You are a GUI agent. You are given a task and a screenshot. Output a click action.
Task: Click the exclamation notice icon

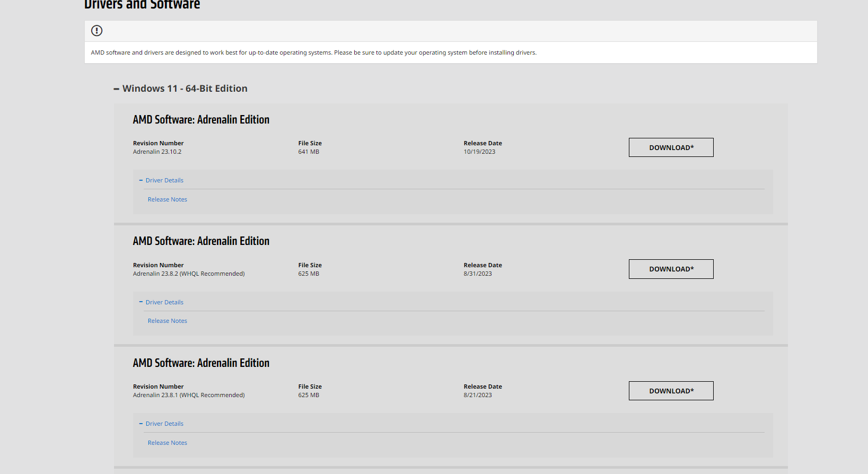97,31
